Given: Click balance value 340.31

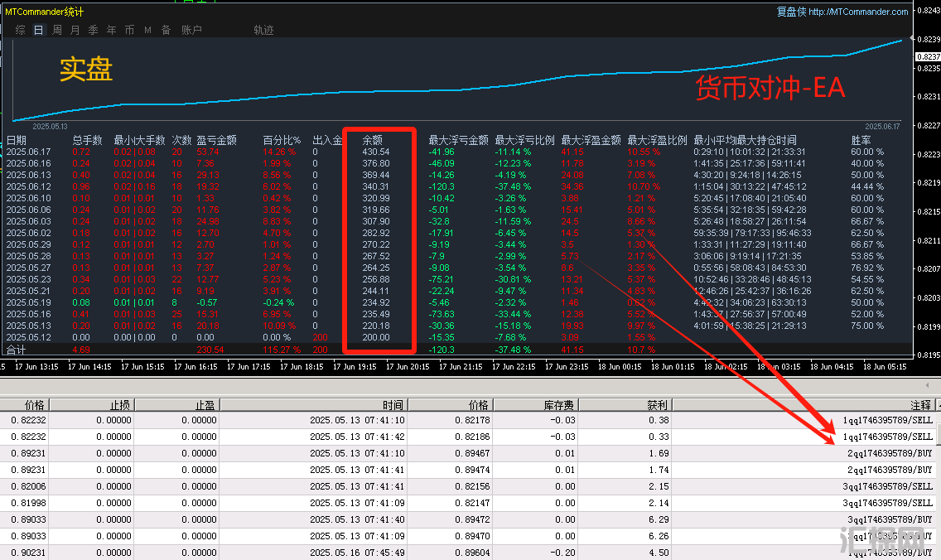Looking at the screenshot, I should pos(376,186).
